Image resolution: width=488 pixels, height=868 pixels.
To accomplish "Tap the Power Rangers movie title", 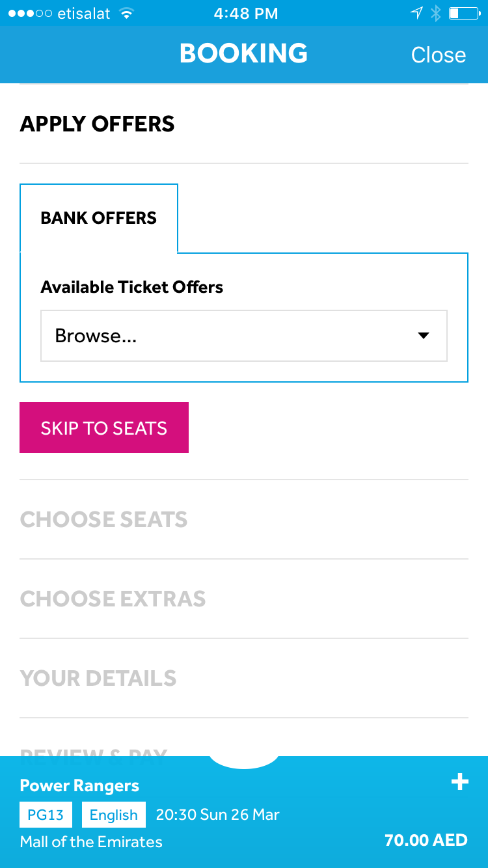I will (79, 785).
